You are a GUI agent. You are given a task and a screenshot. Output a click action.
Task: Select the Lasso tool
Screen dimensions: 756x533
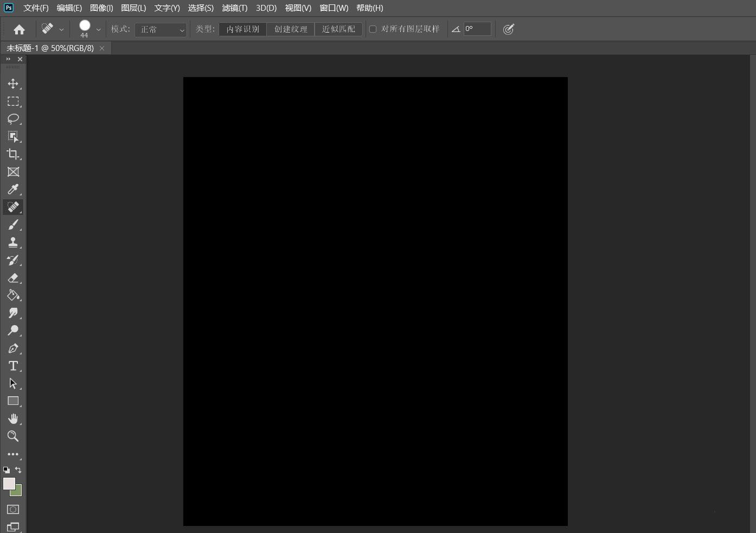point(13,119)
